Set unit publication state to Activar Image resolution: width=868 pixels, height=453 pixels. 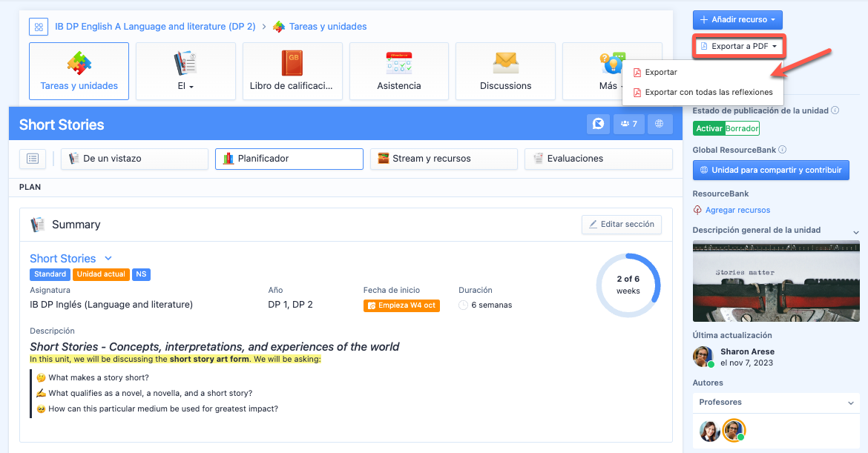click(x=708, y=128)
